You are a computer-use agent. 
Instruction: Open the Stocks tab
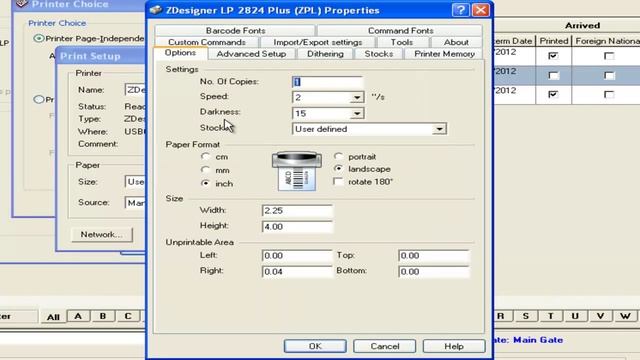pos(378,54)
